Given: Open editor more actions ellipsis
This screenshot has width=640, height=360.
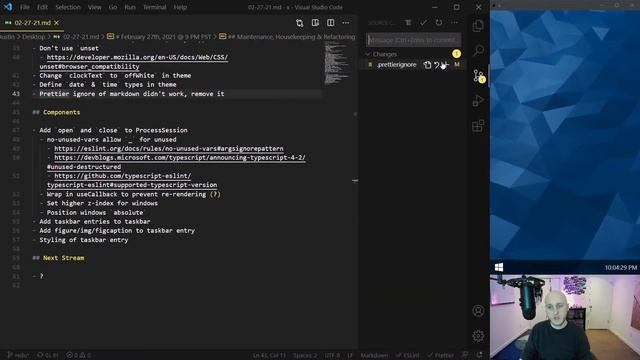Looking at the screenshot, I should click(x=346, y=23).
